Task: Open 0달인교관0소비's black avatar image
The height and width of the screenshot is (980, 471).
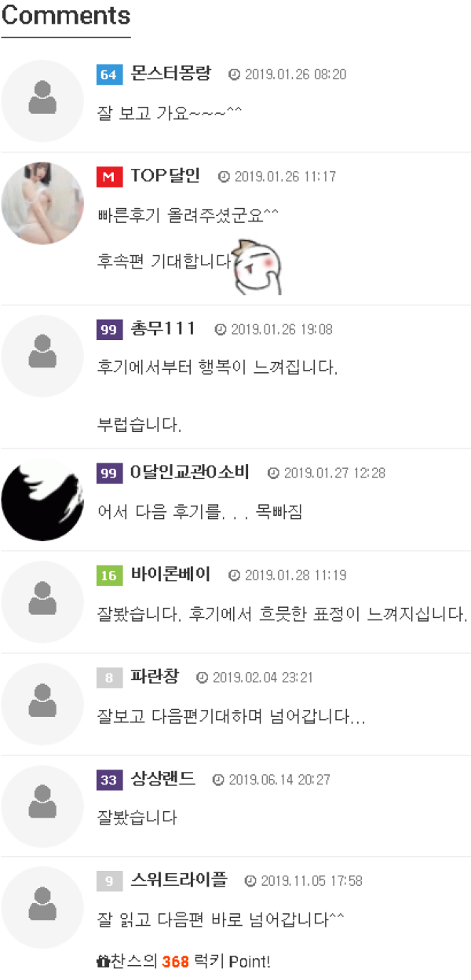Action: coord(42,500)
